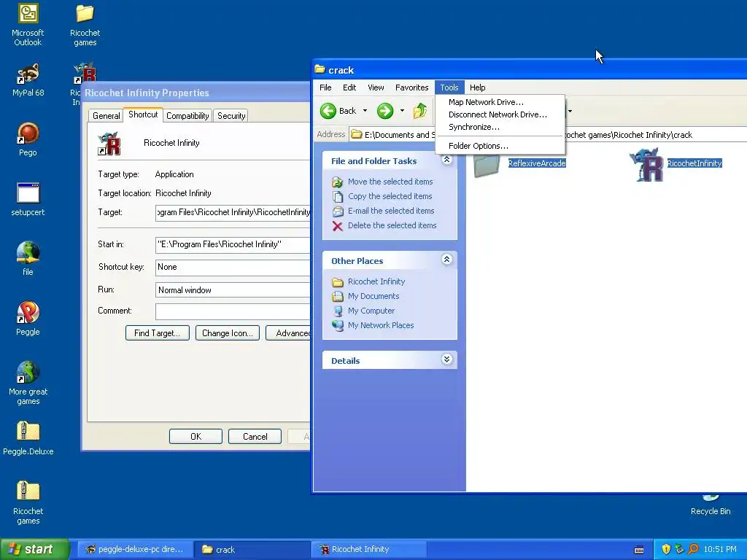
Task: Open Microsoft Outlook desktop icon
Action: pyautogui.click(x=28, y=24)
